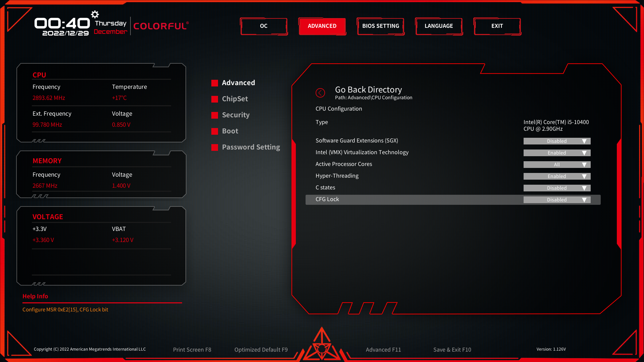Click red square icon beside Security
This screenshot has width=644, height=362.
tap(215, 115)
